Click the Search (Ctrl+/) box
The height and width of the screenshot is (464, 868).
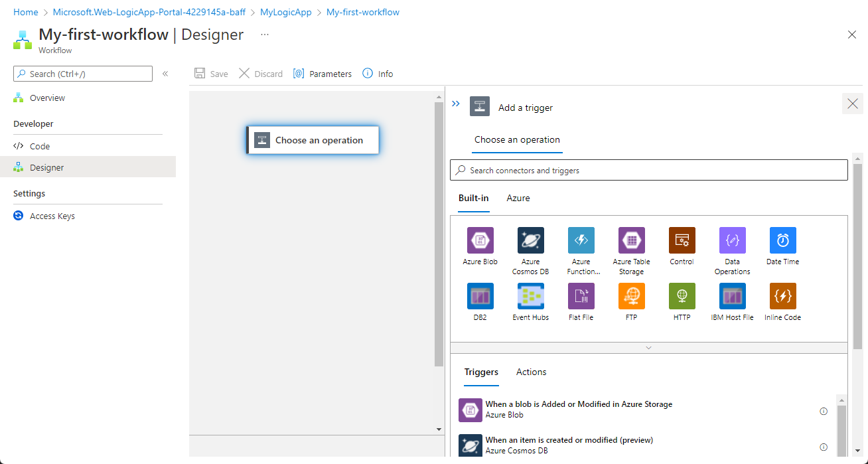(83, 74)
